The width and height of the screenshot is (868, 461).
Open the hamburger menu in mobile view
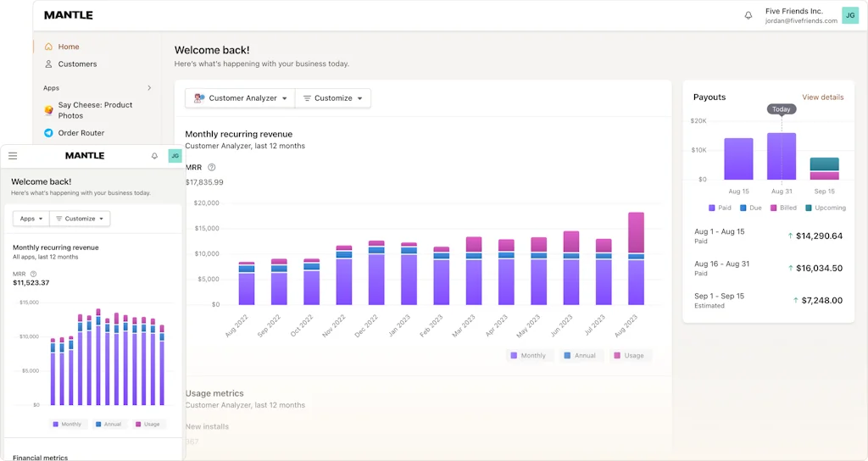13,156
